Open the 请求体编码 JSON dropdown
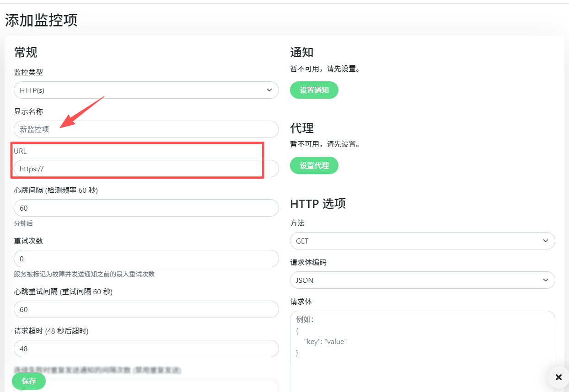The image size is (569, 392). click(x=422, y=280)
